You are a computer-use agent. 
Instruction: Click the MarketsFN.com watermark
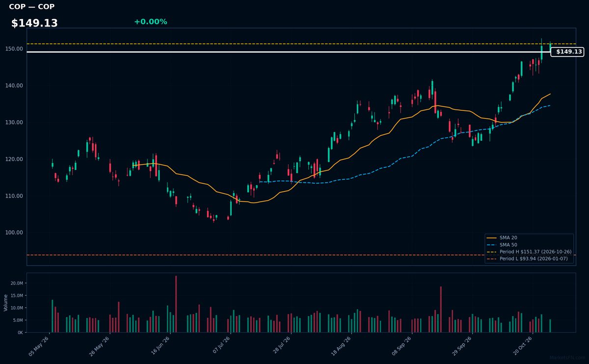click(x=567, y=358)
